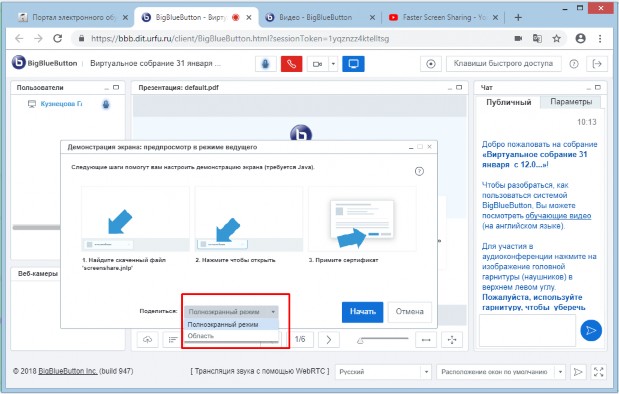
Task: Click the slide counter 1/6 field
Action: point(300,340)
